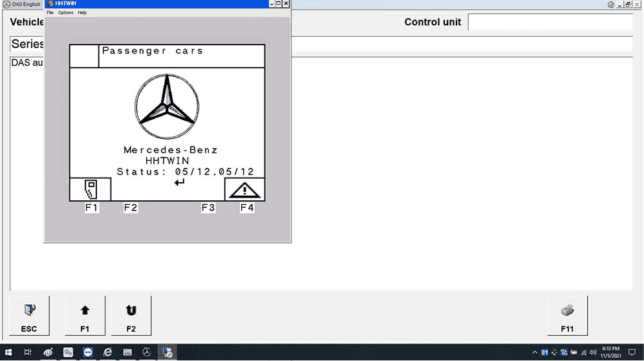Screen dimensions: 644x361
Task: Click the DAS F1 up-arrow button
Action: click(x=85, y=315)
